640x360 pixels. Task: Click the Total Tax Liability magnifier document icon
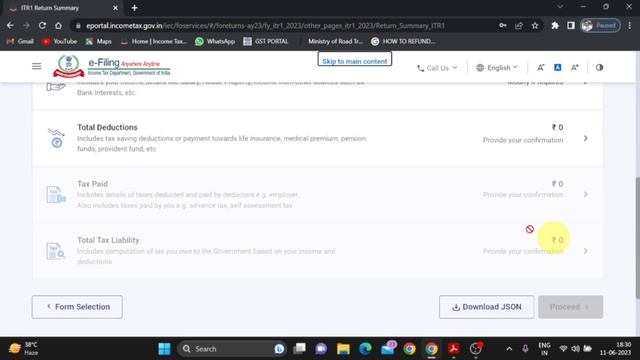(x=56, y=251)
